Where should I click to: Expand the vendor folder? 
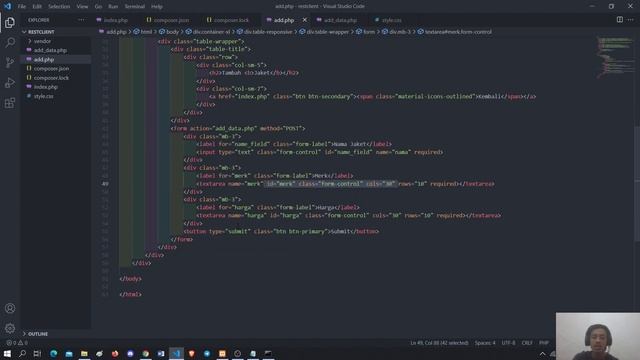click(42, 41)
